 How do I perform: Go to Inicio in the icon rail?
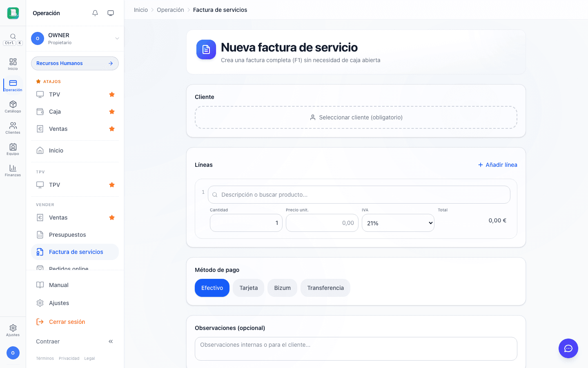[13, 64]
